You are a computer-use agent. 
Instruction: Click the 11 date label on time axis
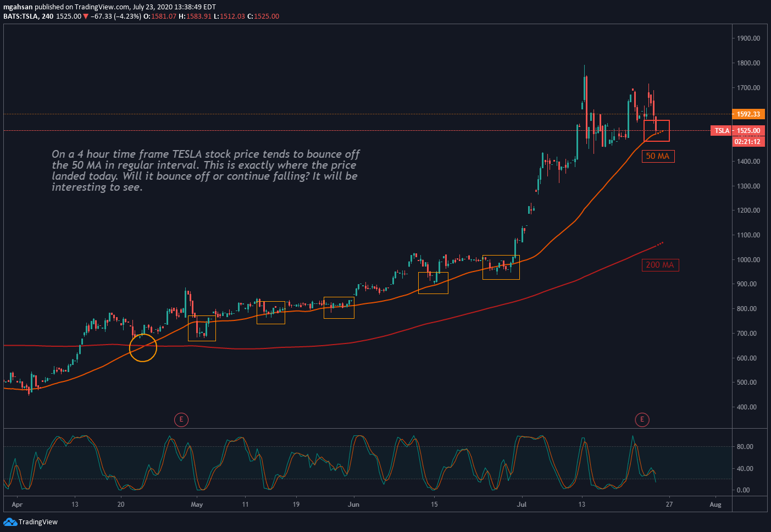(x=245, y=505)
